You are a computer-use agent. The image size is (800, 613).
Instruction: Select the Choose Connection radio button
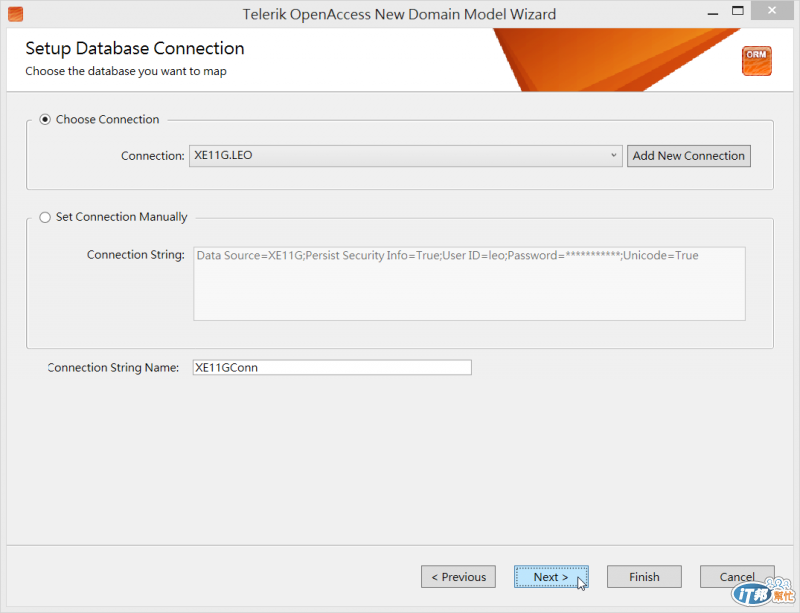[x=45, y=119]
